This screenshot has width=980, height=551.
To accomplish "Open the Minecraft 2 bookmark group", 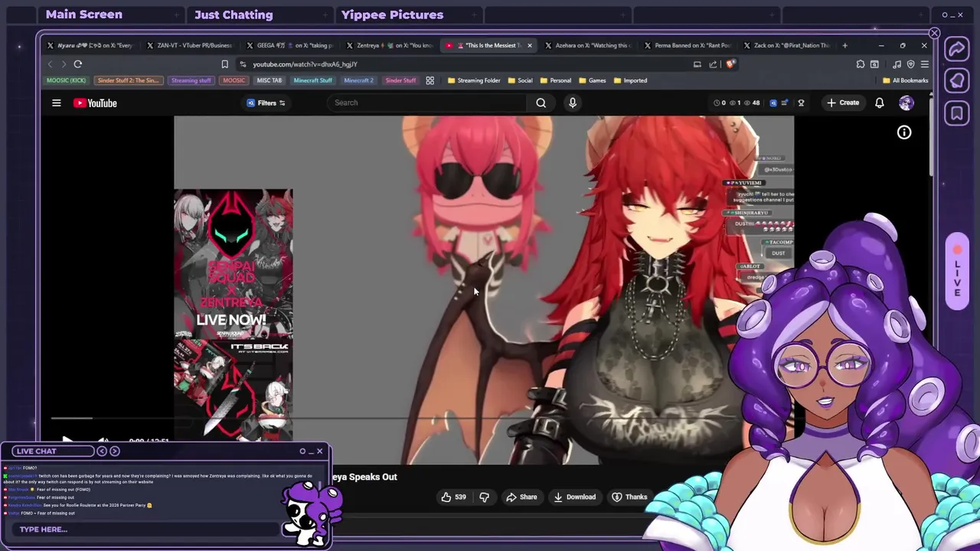I will tap(358, 80).
